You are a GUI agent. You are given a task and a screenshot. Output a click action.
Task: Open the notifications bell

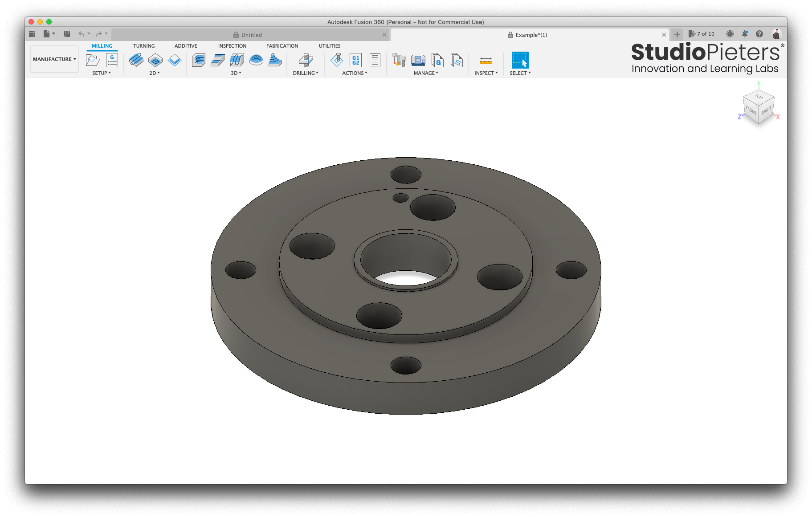tap(745, 34)
